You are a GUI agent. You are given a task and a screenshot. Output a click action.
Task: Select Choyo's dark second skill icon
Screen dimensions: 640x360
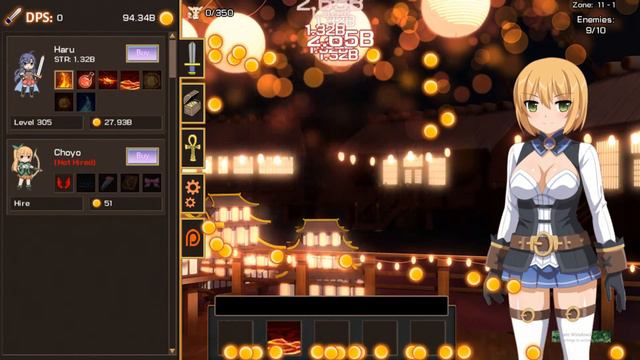(x=86, y=183)
